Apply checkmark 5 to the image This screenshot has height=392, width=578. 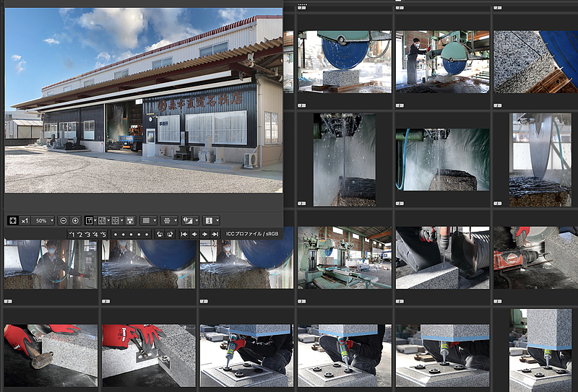[x=104, y=235]
